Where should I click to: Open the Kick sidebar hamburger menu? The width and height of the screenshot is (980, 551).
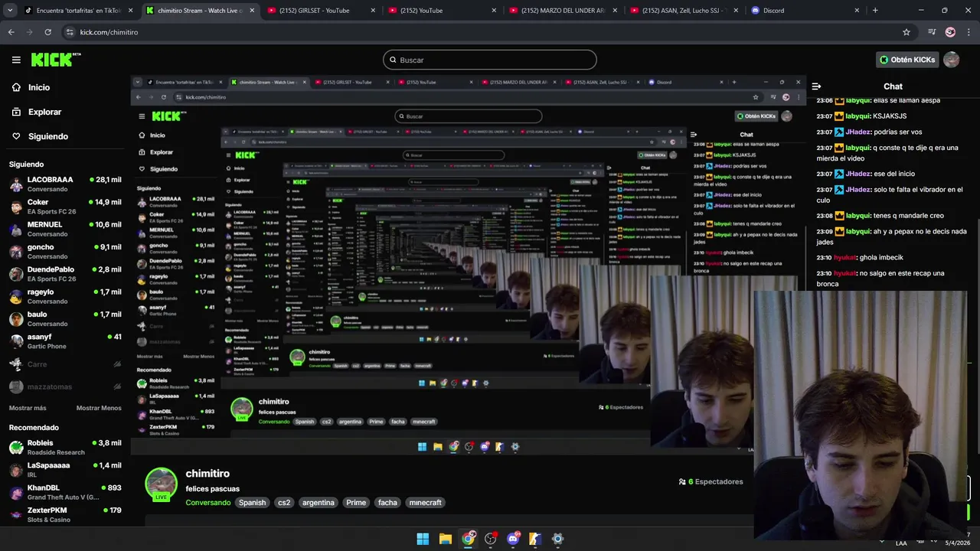[16, 60]
